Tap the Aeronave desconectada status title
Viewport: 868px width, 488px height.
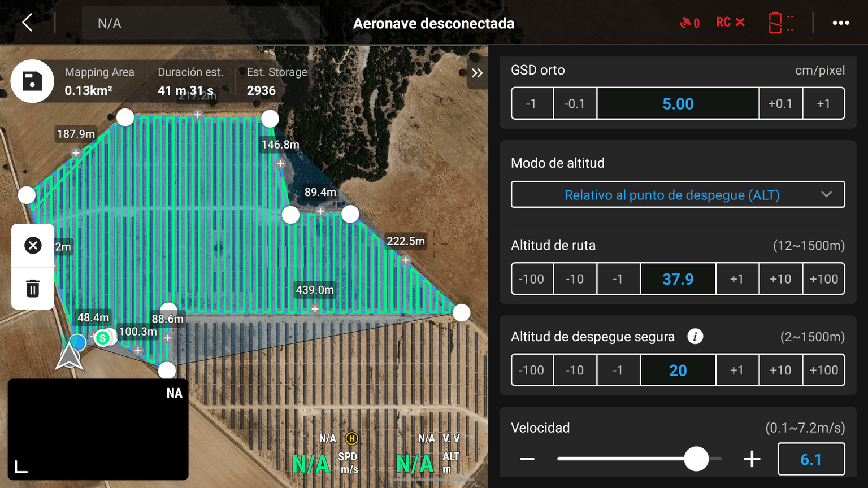tap(433, 23)
